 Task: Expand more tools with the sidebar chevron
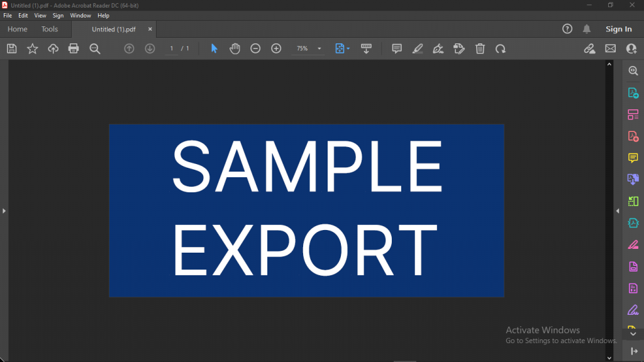point(633,333)
